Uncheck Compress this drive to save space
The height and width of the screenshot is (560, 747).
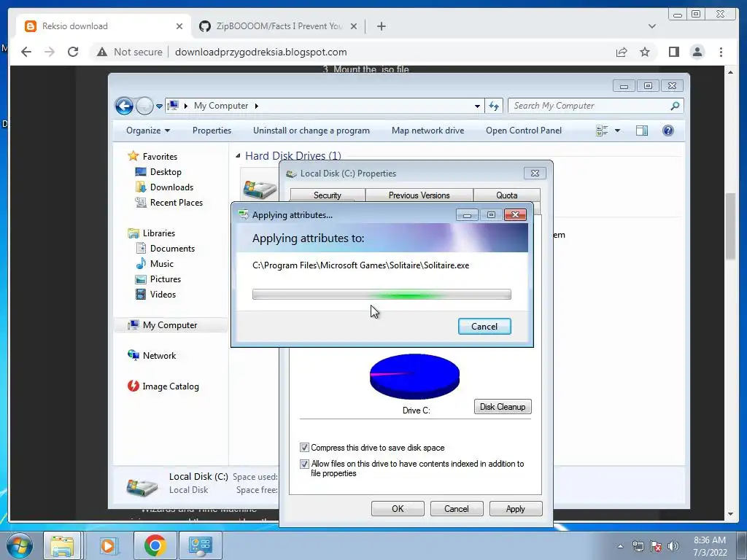pos(304,448)
